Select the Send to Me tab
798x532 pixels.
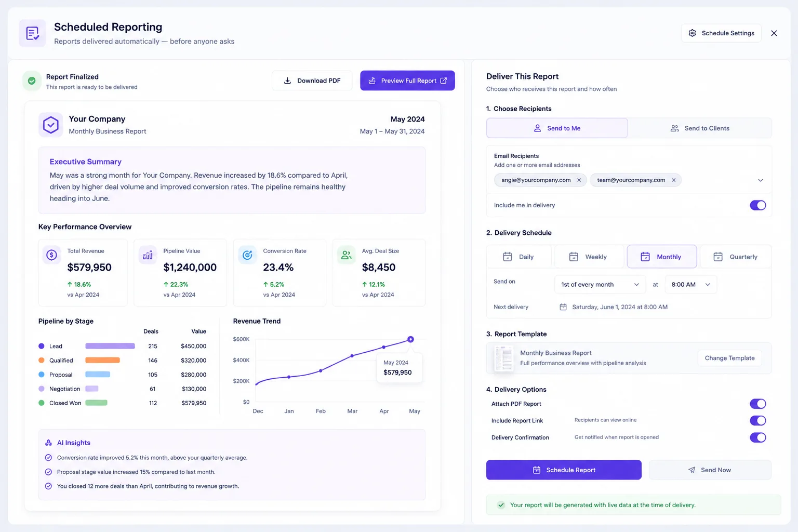click(x=557, y=128)
